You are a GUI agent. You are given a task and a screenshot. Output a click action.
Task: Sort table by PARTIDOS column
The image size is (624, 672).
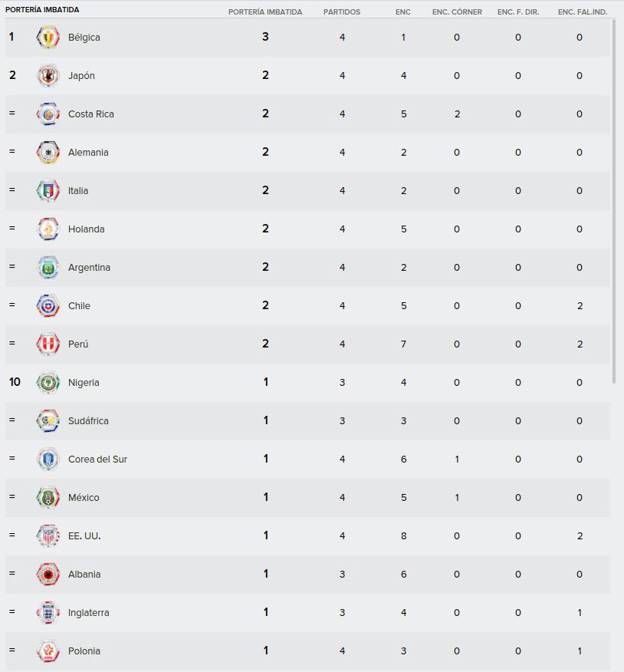(342, 12)
